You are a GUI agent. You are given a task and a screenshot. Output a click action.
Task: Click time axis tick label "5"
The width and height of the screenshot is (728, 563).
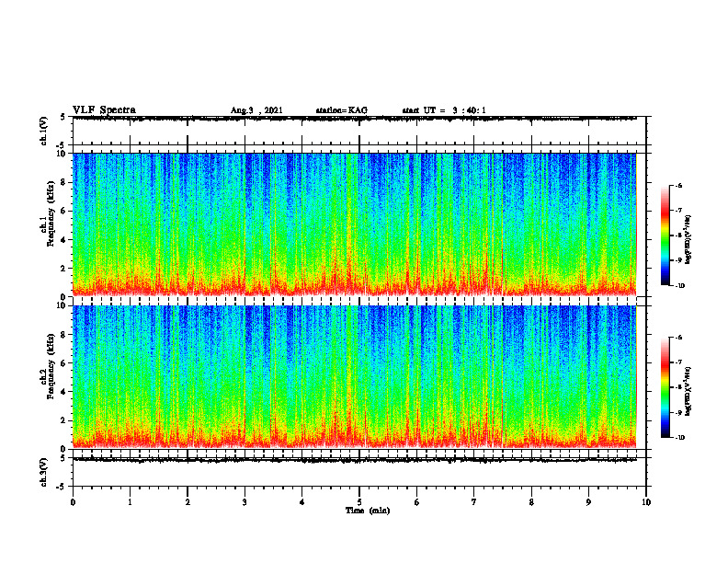click(359, 502)
